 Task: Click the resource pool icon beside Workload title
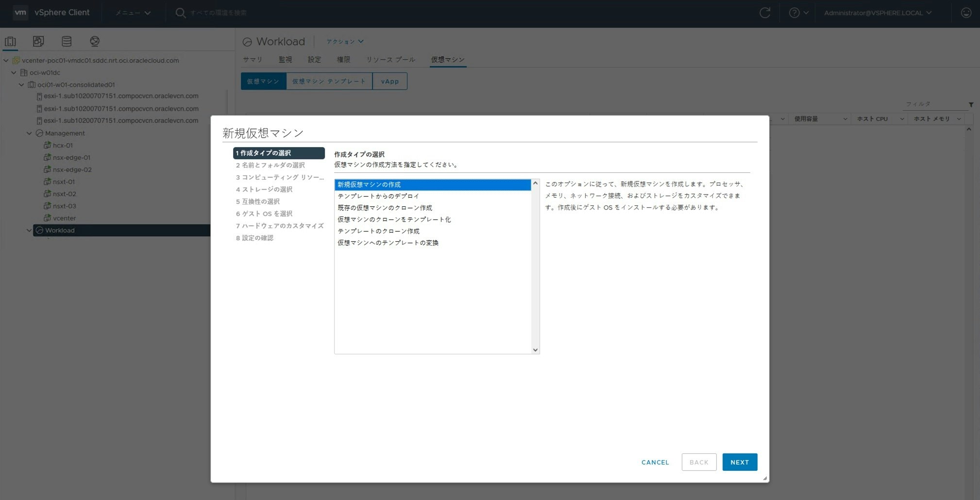[x=247, y=42]
